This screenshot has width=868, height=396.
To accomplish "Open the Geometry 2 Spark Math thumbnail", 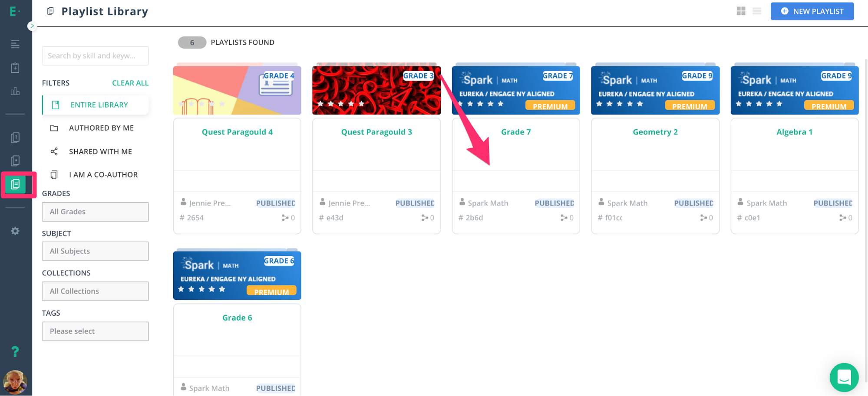I will [x=655, y=90].
